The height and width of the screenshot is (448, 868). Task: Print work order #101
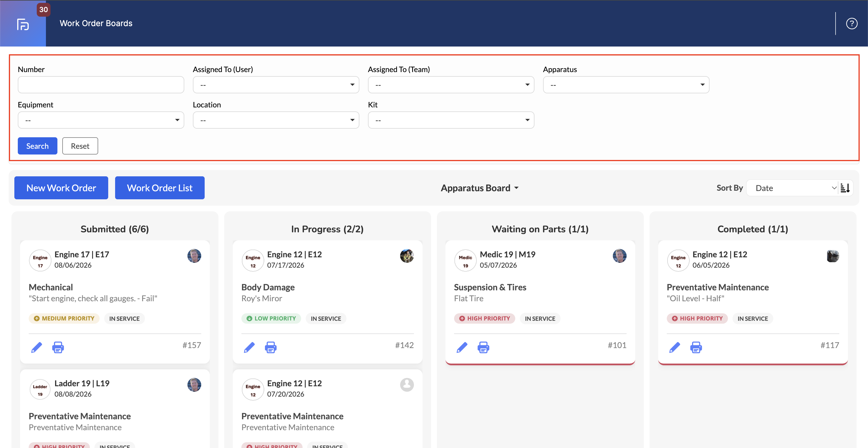(483, 347)
